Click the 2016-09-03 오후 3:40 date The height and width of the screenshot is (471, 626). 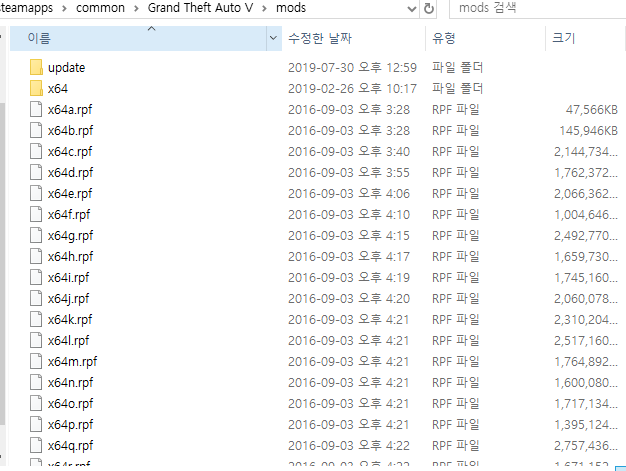pos(349,151)
